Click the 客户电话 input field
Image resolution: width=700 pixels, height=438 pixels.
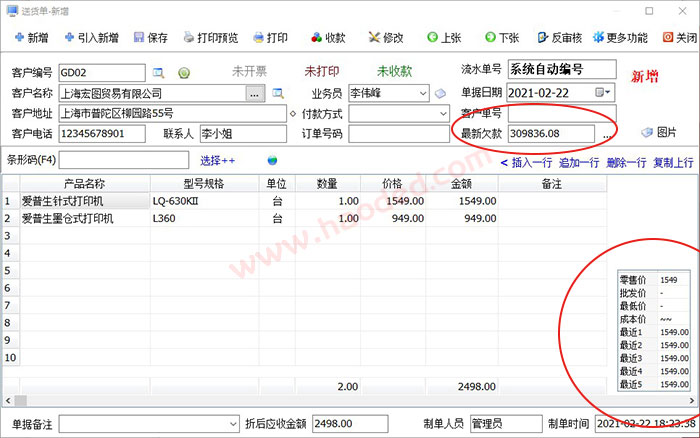pos(102,134)
